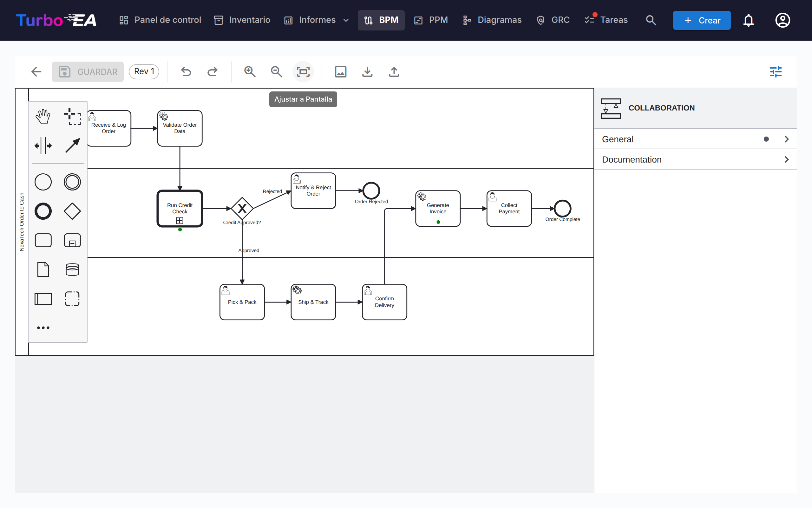
Task: Select the Collect Payment task
Action: pos(509,209)
